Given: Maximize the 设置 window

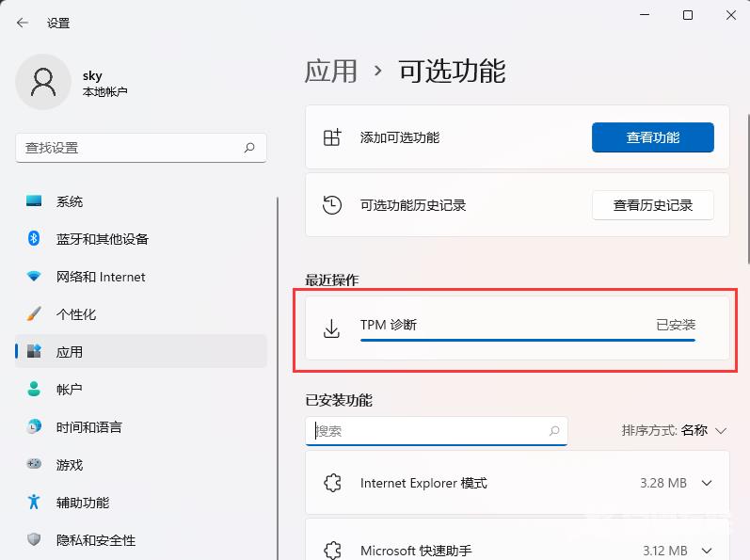Looking at the screenshot, I should pos(688,15).
